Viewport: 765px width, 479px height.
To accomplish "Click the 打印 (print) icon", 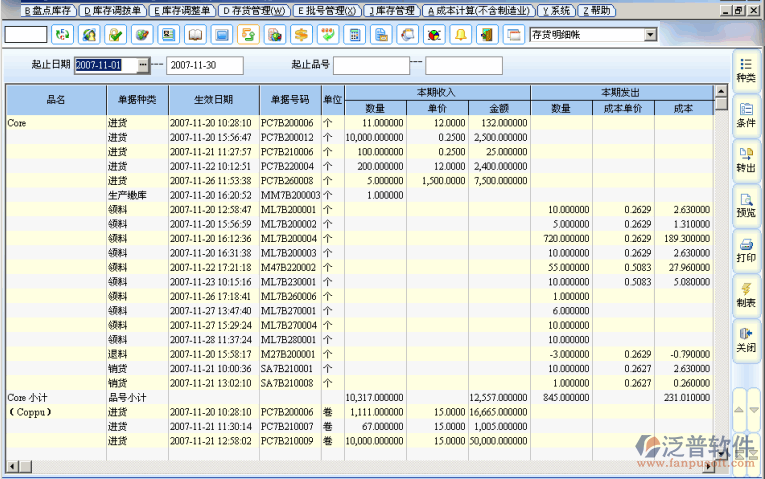I will pyautogui.click(x=745, y=249).
